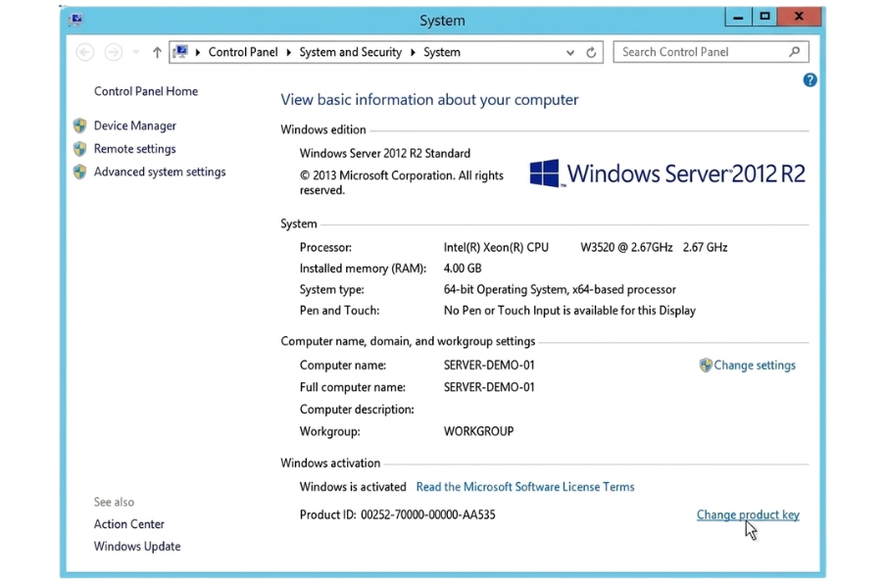Viewport: 882px width, 588px height.
Task: Click the Forward navigation arrow
Action: click(114, 52)
